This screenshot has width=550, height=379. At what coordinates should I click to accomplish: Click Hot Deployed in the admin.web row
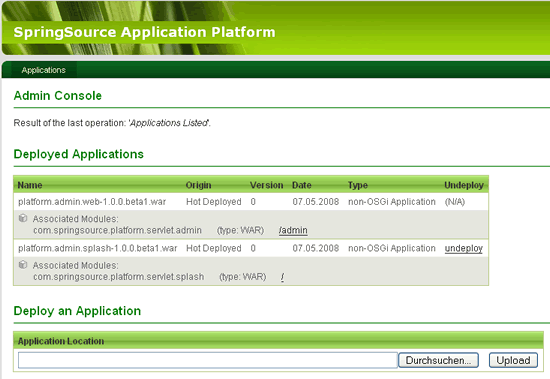[x=214, y=202]
